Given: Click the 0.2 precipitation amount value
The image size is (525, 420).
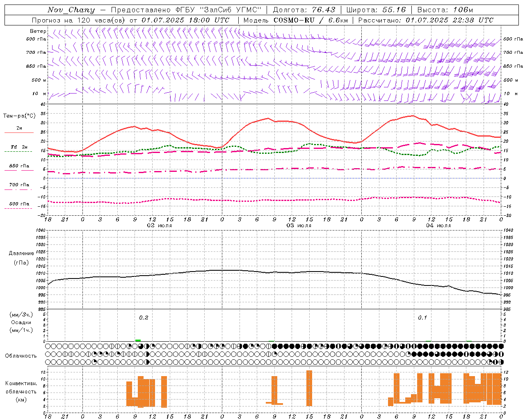Looking at the screenshot, I should pos(144,317).
